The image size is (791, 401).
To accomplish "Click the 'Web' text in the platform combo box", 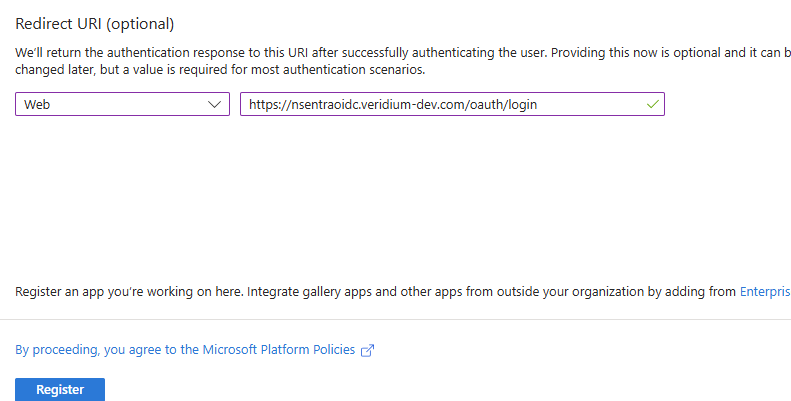I will click(37, 104).
